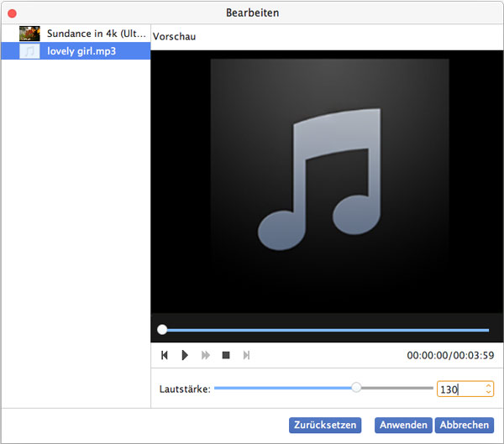Image resolution: width=504 pixels, height=444 pixels.
Task: Cancel editing with the Abbrechen button
Action: coord(465,425)
